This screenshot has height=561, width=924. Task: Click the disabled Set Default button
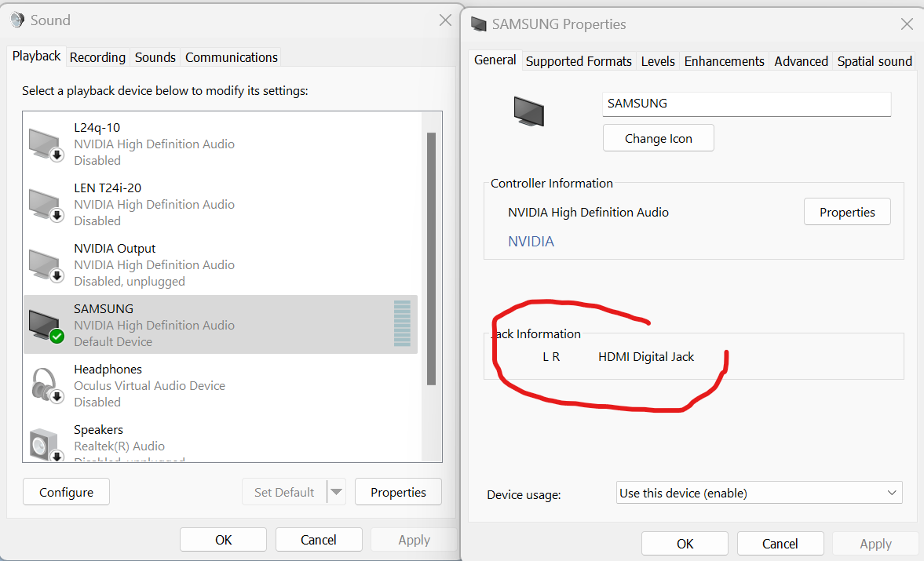point(285,492)
